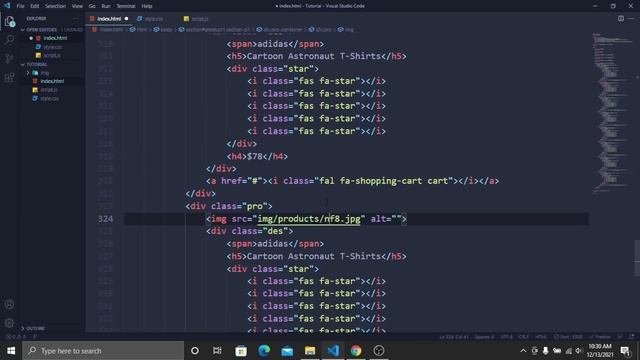Change encoding via UTF-8 status item
The width and height of the screenshot is (640, 360).
click(x=507, y=337)
